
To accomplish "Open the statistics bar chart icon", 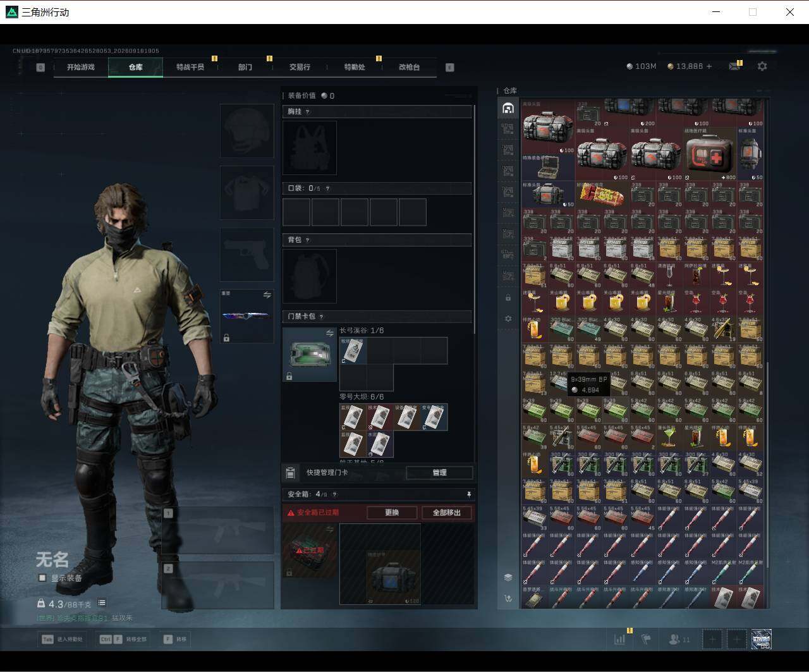I will (619, 639).
